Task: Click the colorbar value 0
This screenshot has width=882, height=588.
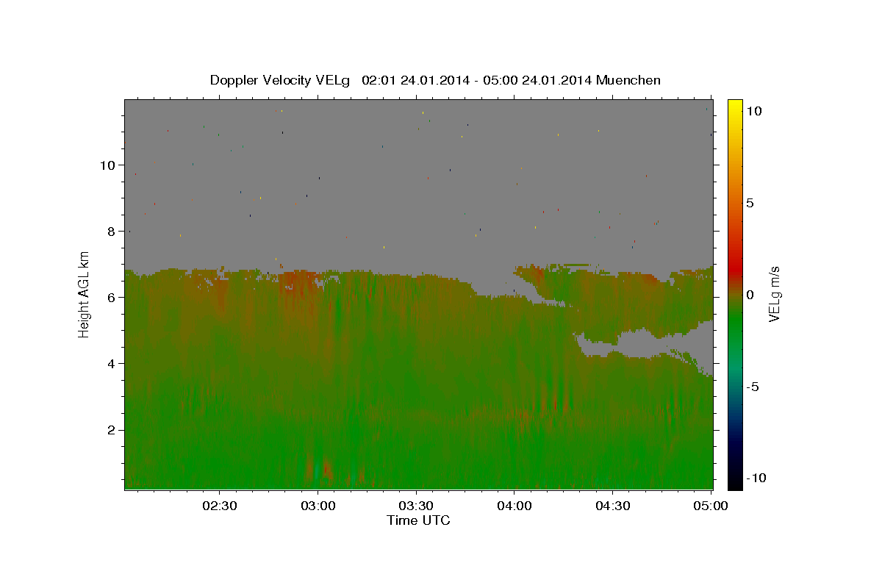Action: click(750, 295)
